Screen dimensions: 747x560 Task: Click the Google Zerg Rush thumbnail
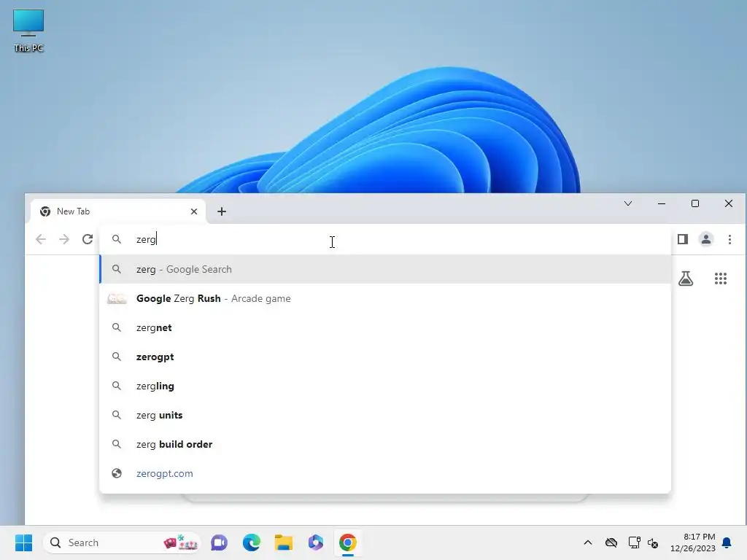pos(117,298)
